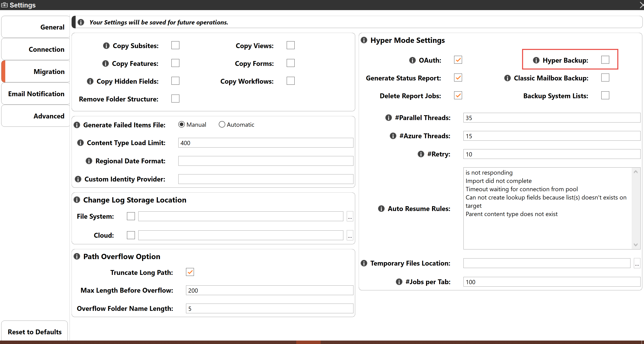The width and height of the screenshot is (644, 344).
Task: Click the info icon next to Change Log Storage Location
Action: (77, 200)
